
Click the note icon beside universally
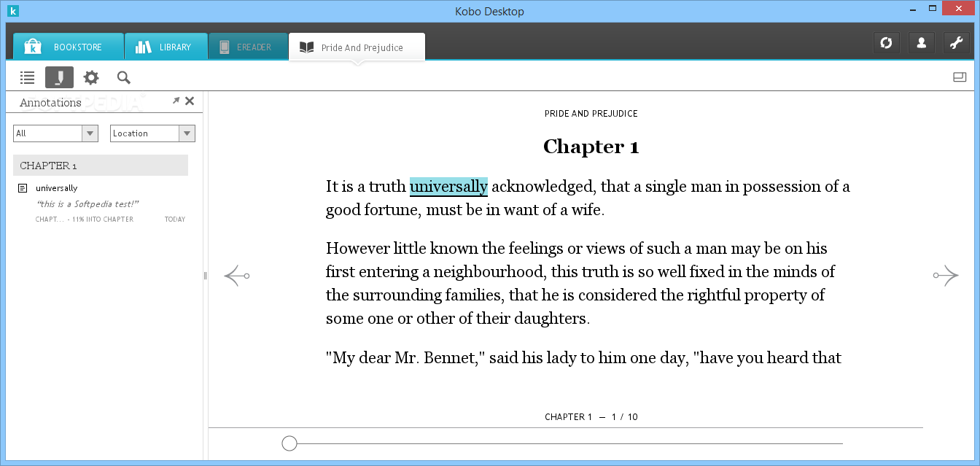click(x=23, y=188)
